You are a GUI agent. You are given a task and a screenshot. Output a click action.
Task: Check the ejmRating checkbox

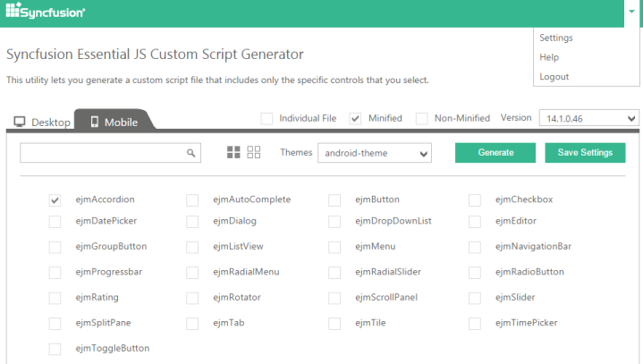tap(55, 298)
